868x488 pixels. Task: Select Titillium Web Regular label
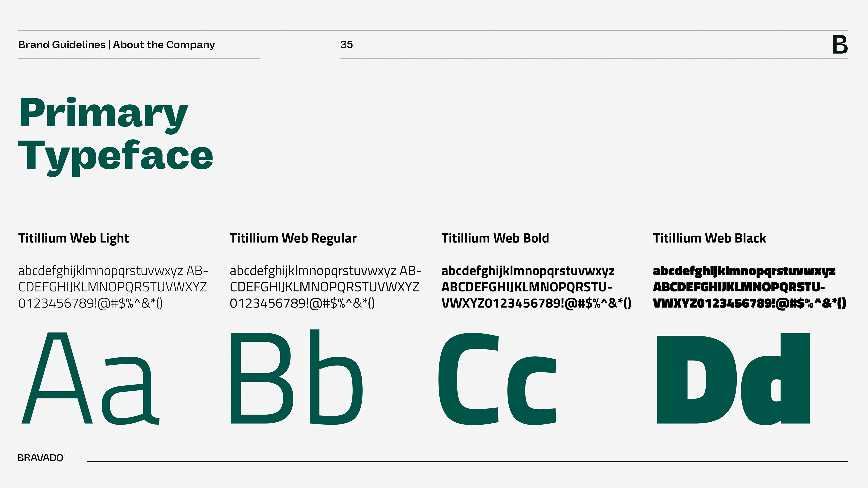(x=293, y=238)
